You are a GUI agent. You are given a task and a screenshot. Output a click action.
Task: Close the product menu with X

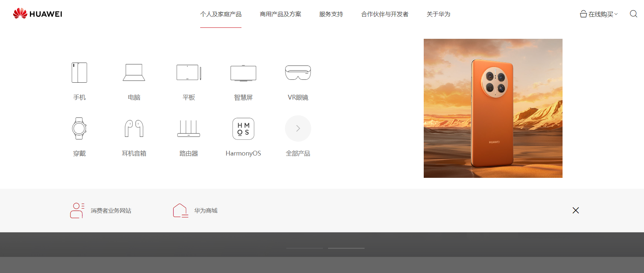click(x=576, y=210)
